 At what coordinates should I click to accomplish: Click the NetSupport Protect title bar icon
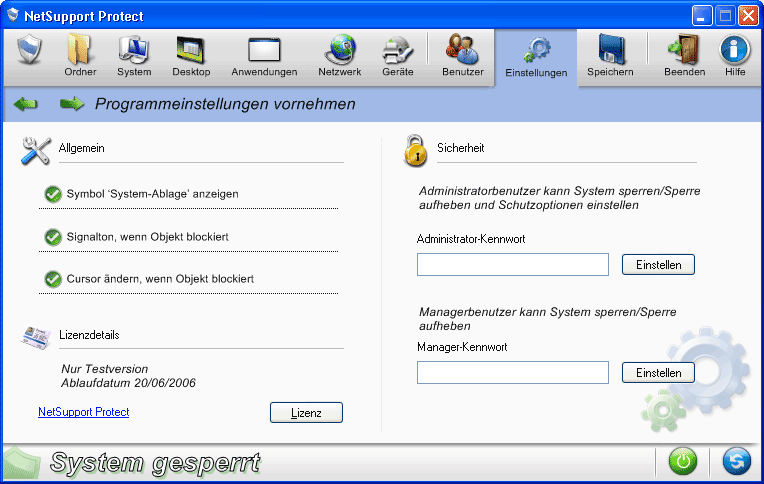[x=13, y=15]
